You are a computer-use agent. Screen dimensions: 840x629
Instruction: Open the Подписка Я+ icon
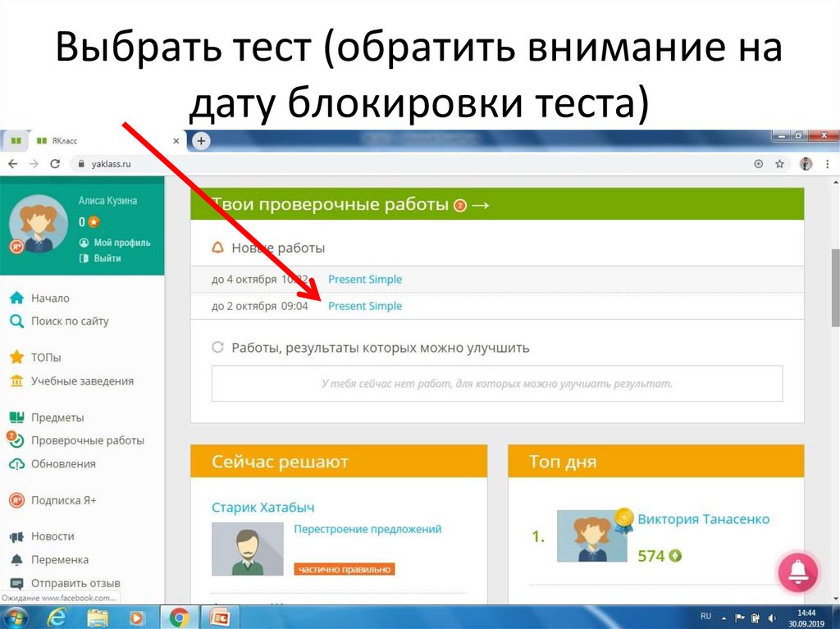coord(18,499)
